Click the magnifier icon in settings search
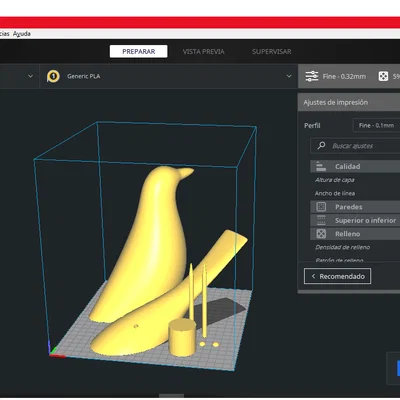 321,146
